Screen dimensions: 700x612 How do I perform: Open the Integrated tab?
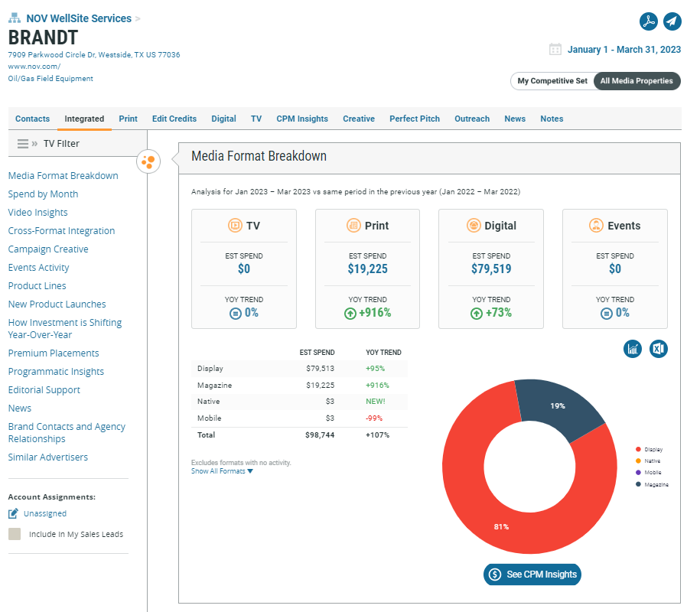(84, 119)
